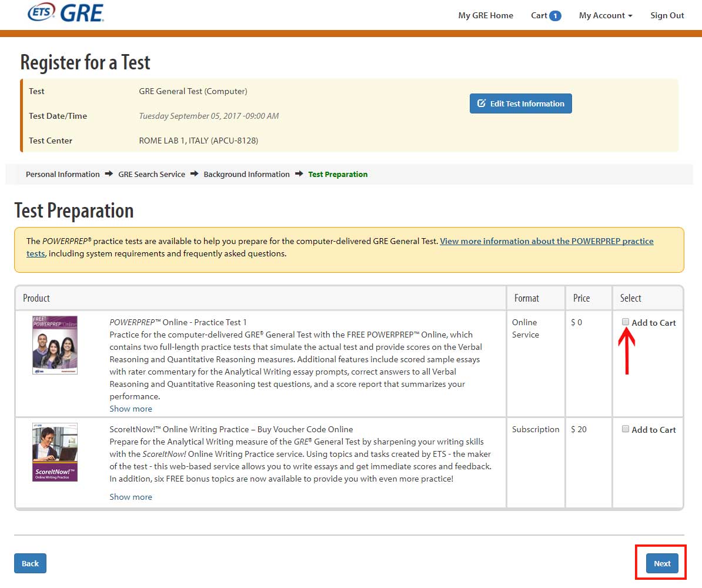Check Add to Cart for POWERPREP Online
This screenshot has height=588, width=702.
(626, 322)
